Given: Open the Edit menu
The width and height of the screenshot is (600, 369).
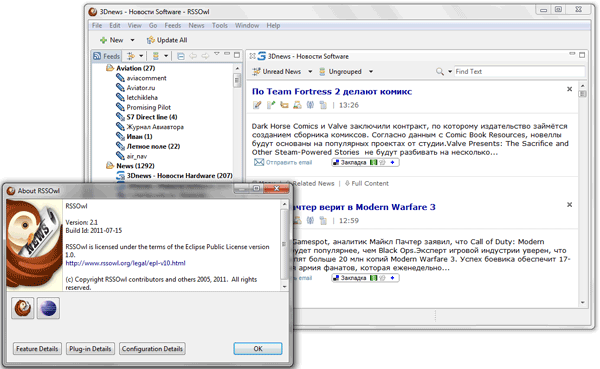Looking at the screenshot, I should click(x=115, y=26).
